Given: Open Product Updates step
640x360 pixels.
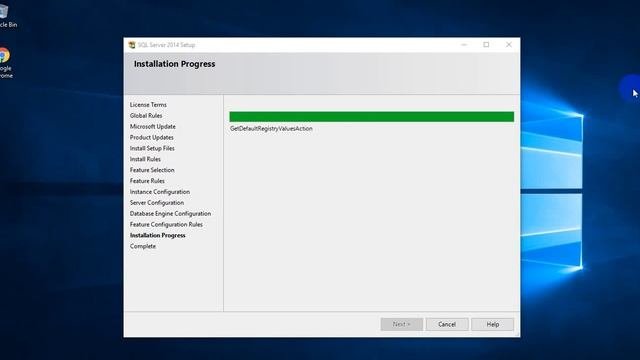Looking at the screenshot, I should [x=151, y=138].
